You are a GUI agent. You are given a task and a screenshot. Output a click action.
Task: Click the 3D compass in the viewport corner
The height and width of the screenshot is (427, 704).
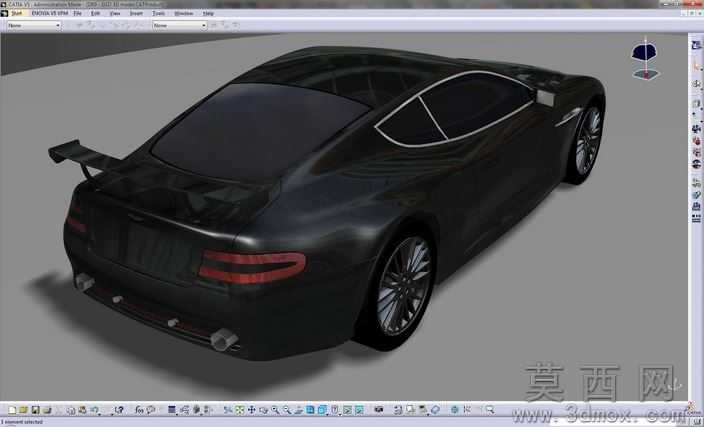645,58
